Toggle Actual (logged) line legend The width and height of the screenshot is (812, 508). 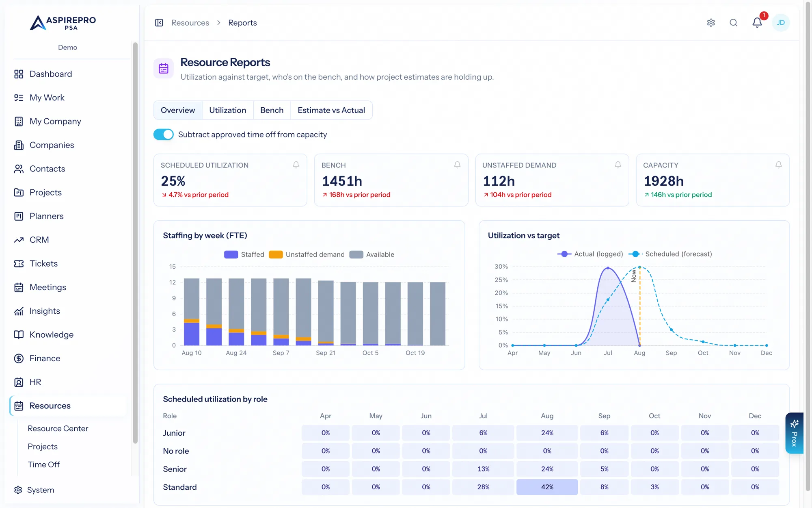(x=590, y=254)
